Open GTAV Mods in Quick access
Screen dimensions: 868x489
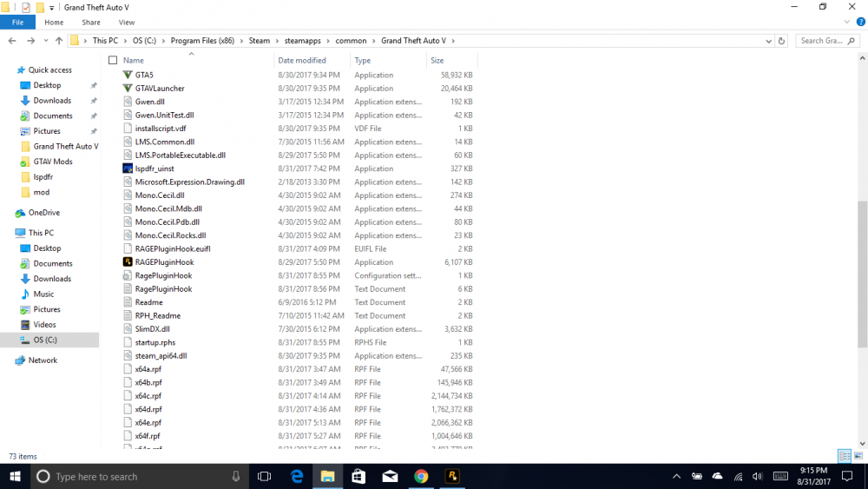(53, 162)
